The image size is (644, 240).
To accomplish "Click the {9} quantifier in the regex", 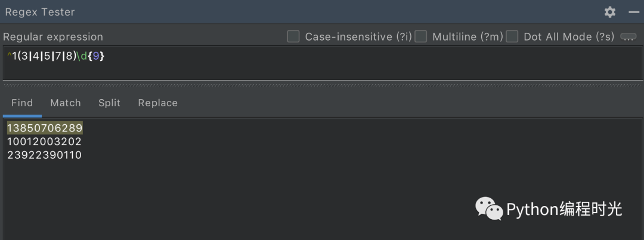I will pos(98,56).
